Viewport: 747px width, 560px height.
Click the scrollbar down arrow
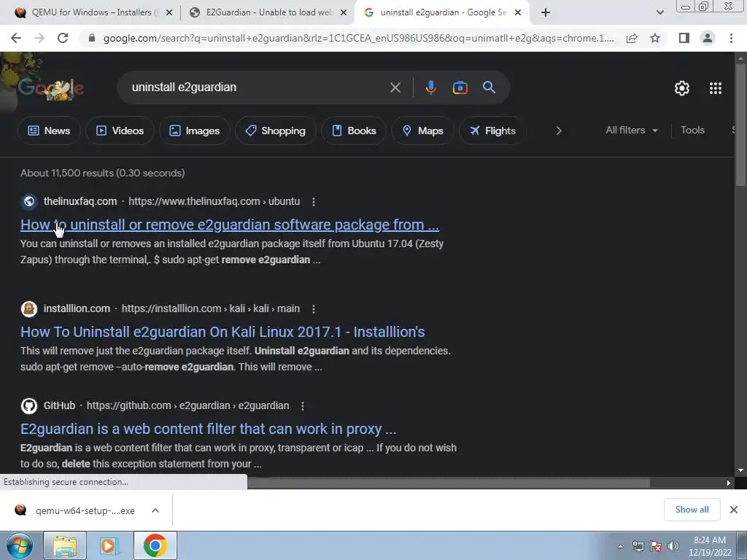click(x=740, y=470)
